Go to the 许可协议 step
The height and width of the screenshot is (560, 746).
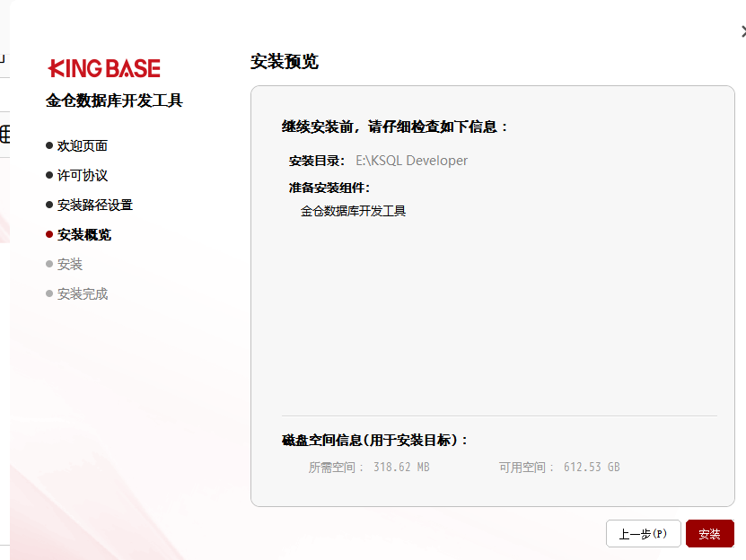click(x=82, y=175)
